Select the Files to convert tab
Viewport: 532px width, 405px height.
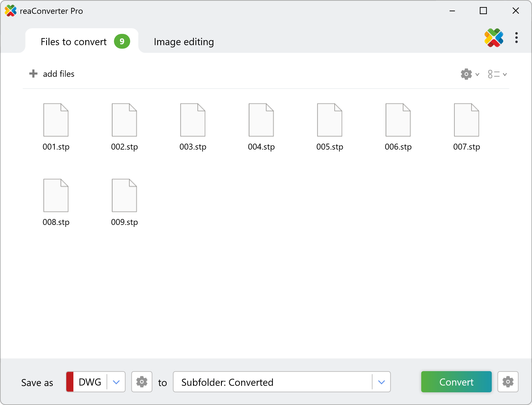[x=73, y=41]
